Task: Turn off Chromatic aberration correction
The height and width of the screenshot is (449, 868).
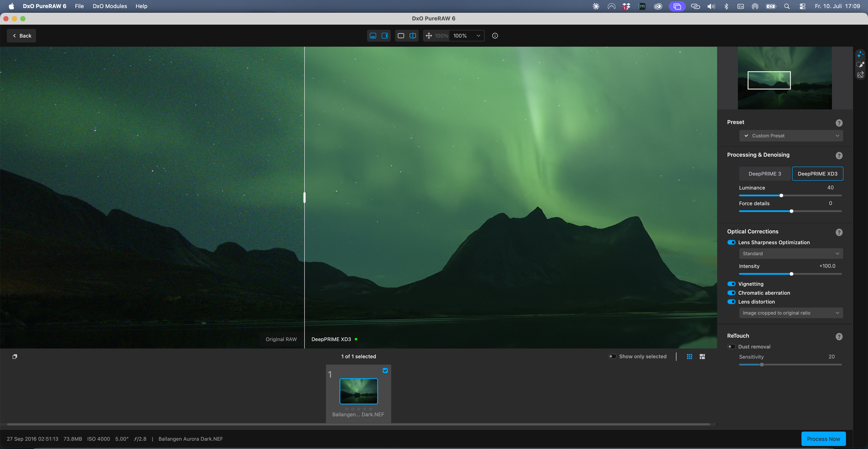Action: click(x=731, y=293)
